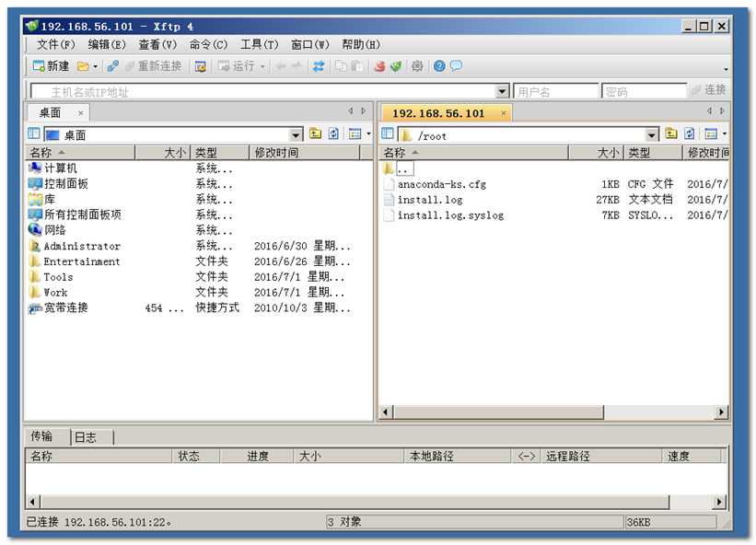
Task: Click the open session folder icon
Action: point(84,66)
